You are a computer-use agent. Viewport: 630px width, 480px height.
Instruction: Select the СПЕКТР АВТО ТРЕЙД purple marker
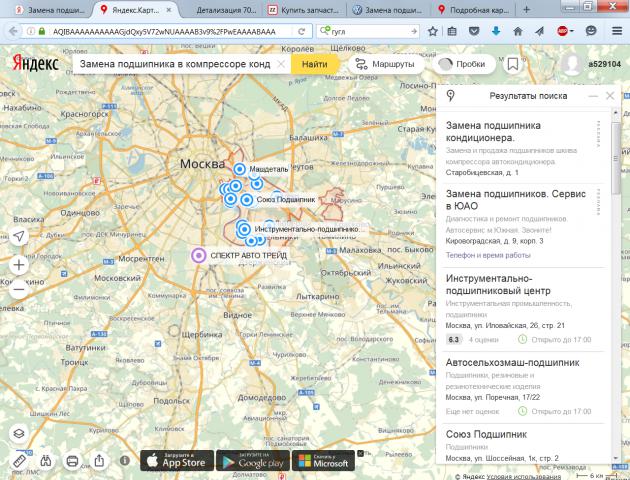click(198, 255)
